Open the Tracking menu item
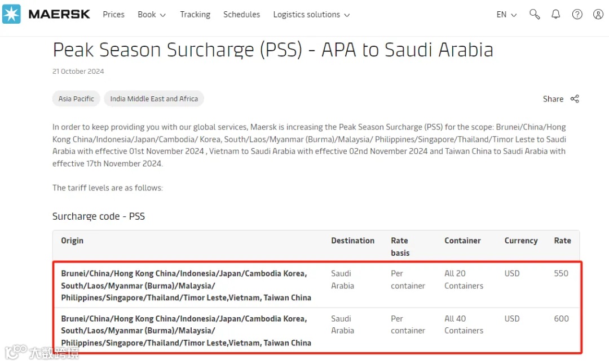The image size is (609, 364). tap(195, 15)
